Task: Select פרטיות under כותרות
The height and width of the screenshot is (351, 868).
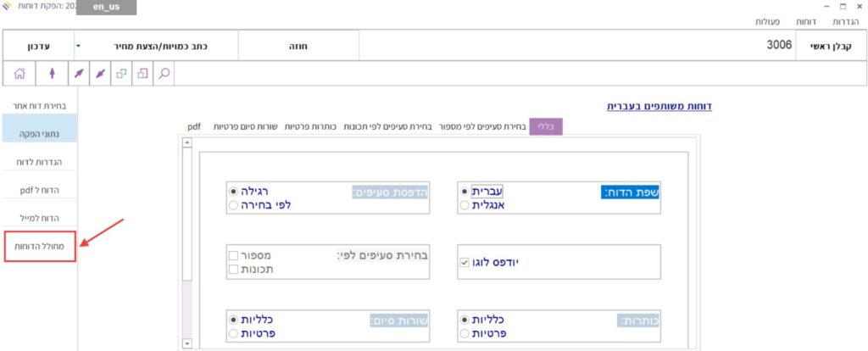Action: 465,334
